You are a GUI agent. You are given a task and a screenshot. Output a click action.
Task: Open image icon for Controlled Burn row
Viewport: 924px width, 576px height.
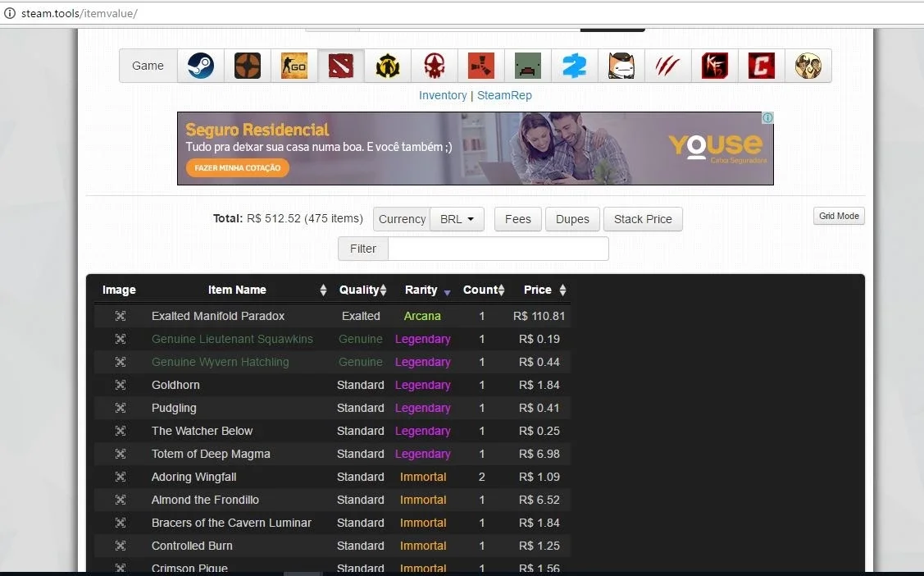click(x=121, y=546)
